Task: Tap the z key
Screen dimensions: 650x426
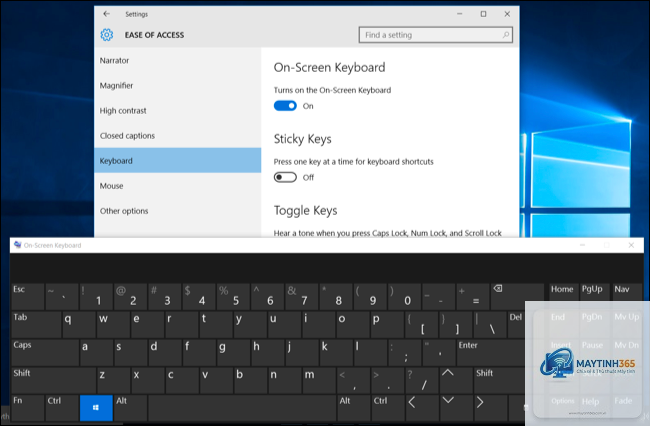Action: (x=114, y=380)
